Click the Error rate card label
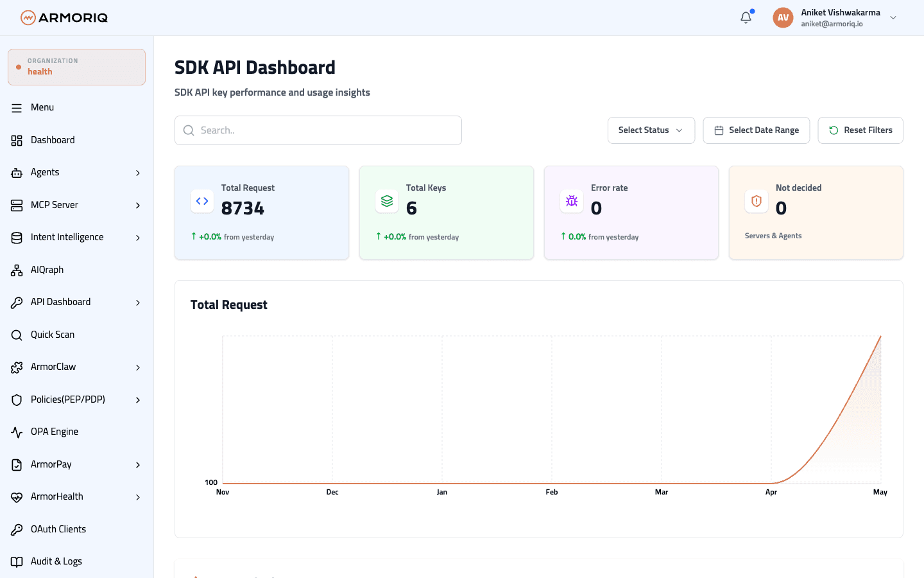924x578 pixels. (610, 188)
